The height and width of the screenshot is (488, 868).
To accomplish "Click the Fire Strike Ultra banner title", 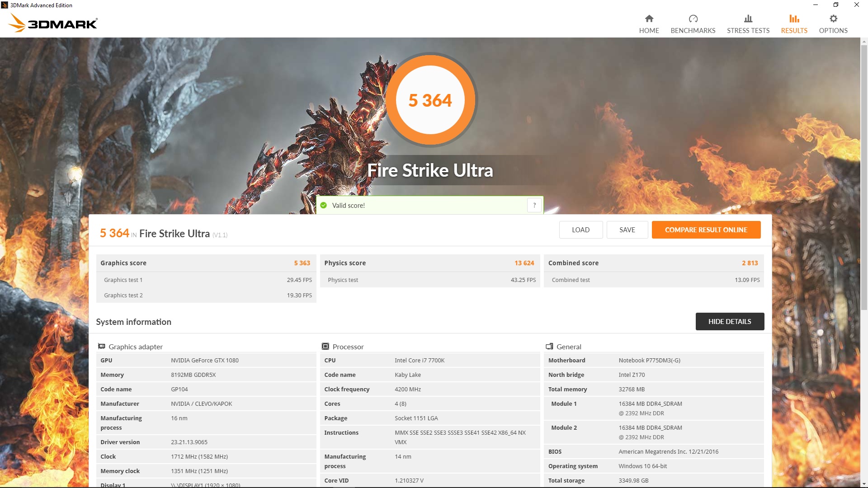I will (x=430, y=170).
